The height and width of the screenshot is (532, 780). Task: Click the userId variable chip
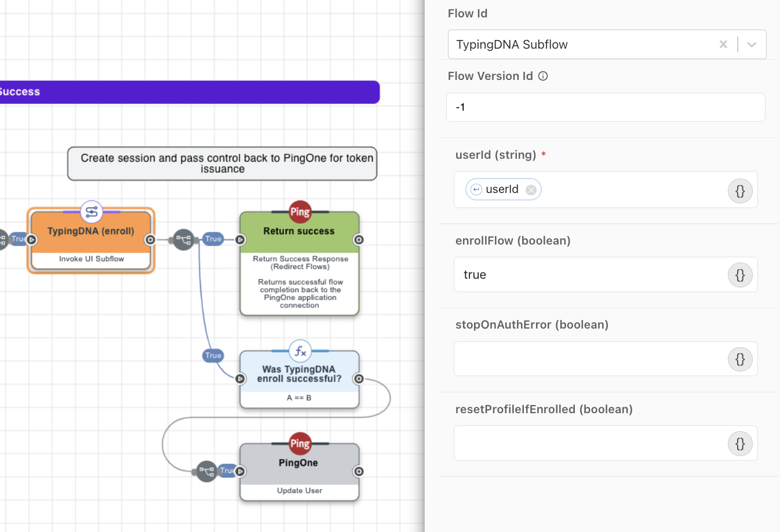click(504, 190)
